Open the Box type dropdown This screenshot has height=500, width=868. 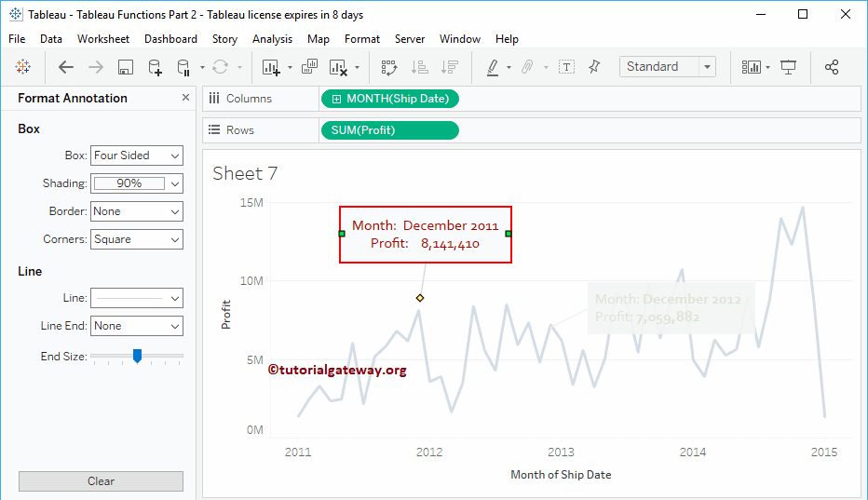(137, 155)
